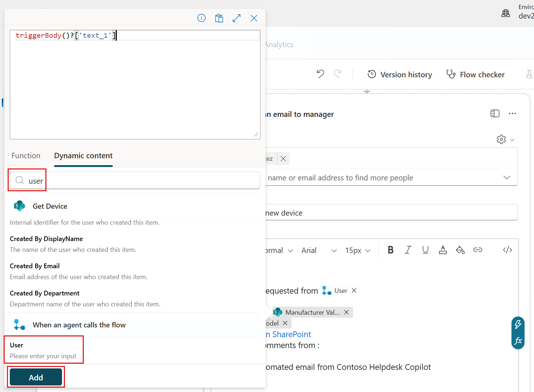Viewport: 534px width, 392px height.
Task: Click the User token in email body
Action: coord(341,291)
